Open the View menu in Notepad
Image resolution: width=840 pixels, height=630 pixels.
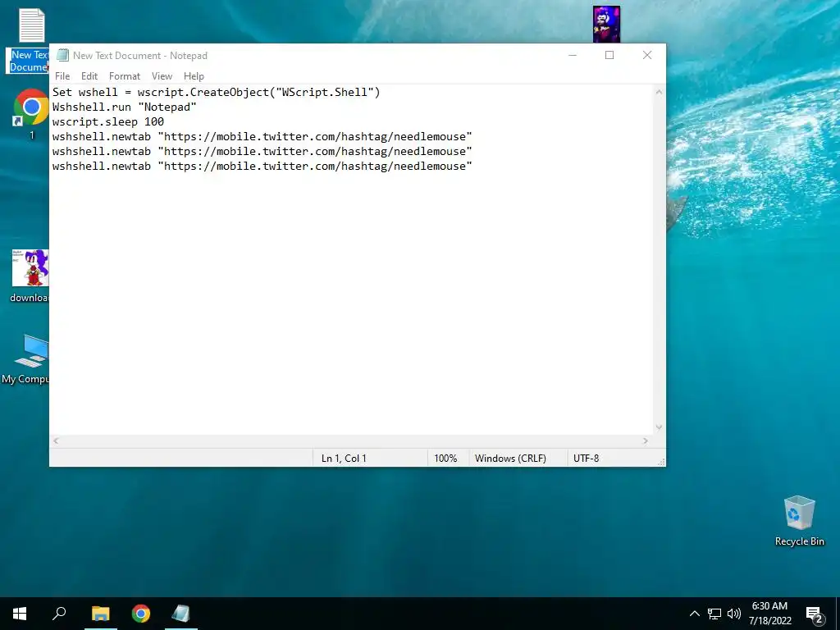(162, 76)
